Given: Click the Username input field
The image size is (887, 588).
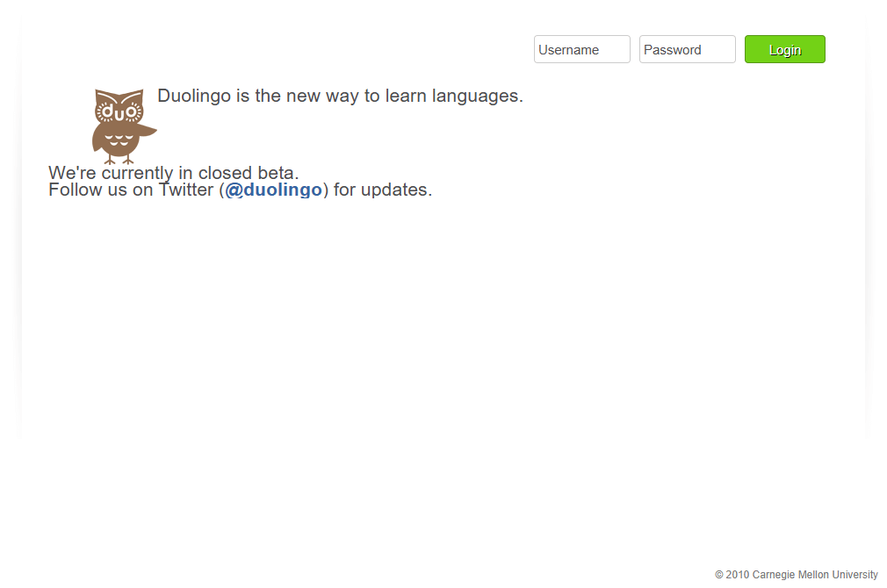Looking at the screenshot, I should click(x=581, y=49).
